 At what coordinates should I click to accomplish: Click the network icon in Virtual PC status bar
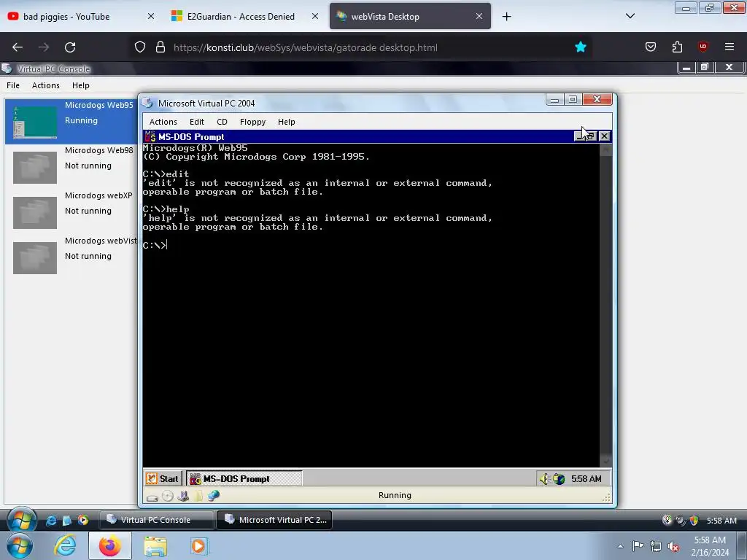(214, 496)
